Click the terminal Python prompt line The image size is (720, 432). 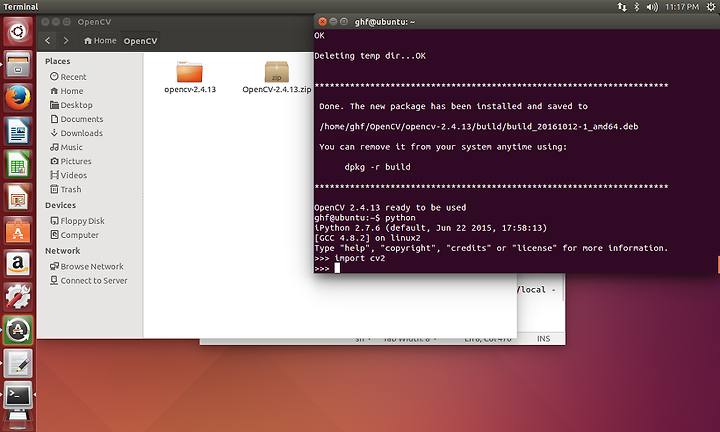tap(327, 269)
